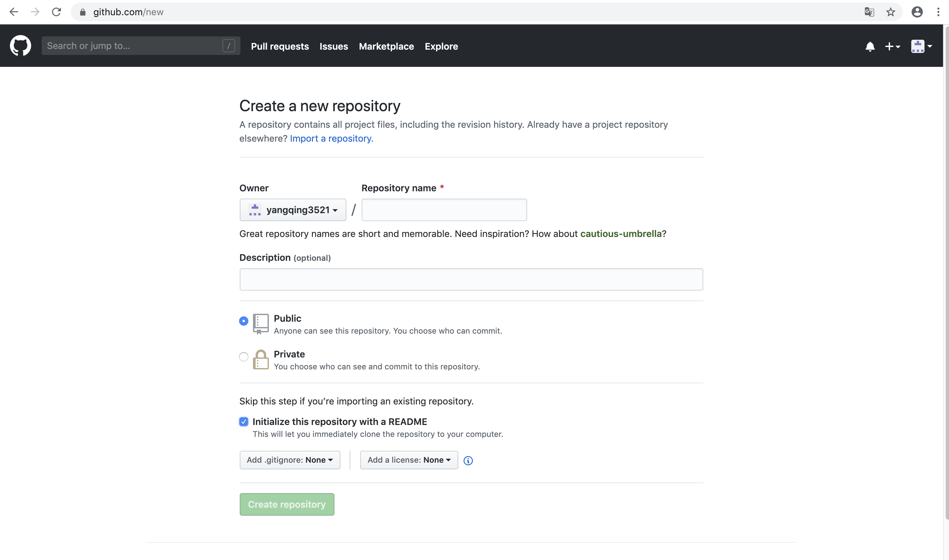Click the Private padlock icon
This screenshot has height=560, width=949.
pyautogui.click(x=261, y=359)
